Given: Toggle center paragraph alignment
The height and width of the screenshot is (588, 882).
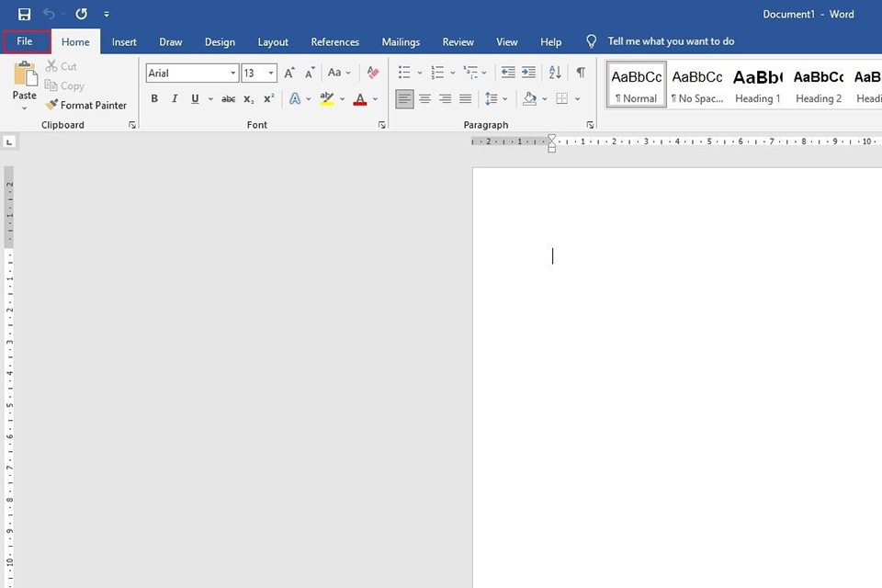Looking at the screenshot, I should (424, 98).
